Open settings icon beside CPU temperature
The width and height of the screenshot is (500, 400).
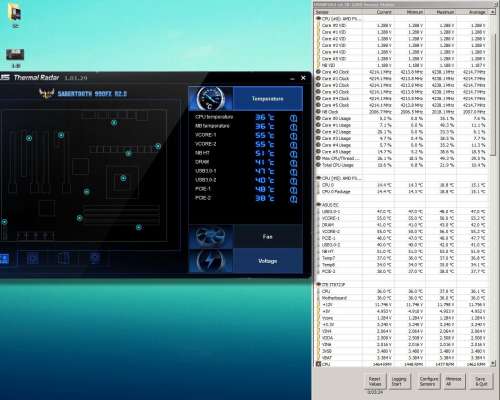tap(293, 118)
